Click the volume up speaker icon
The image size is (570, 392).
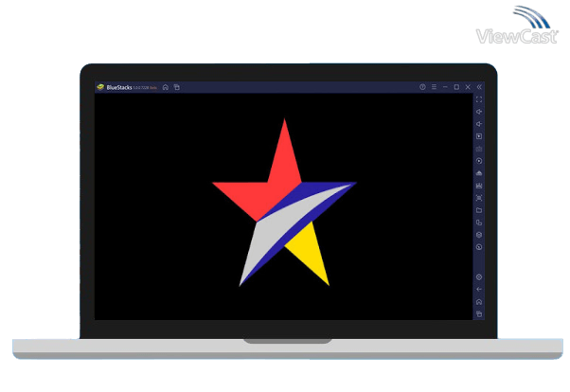point(479,112)
